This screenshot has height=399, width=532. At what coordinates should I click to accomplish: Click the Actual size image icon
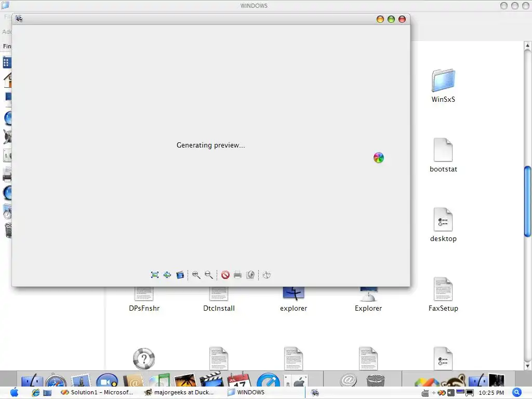(x=167, y=275)
